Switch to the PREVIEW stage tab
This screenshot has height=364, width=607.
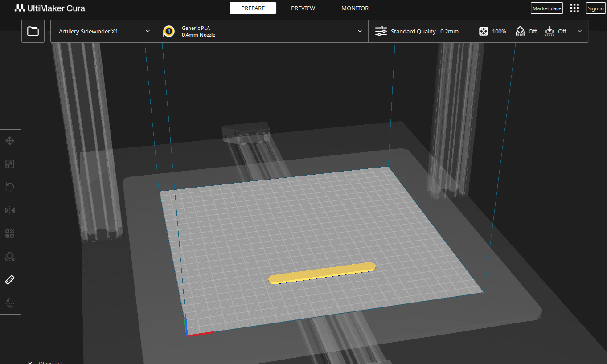pos(303,8)
